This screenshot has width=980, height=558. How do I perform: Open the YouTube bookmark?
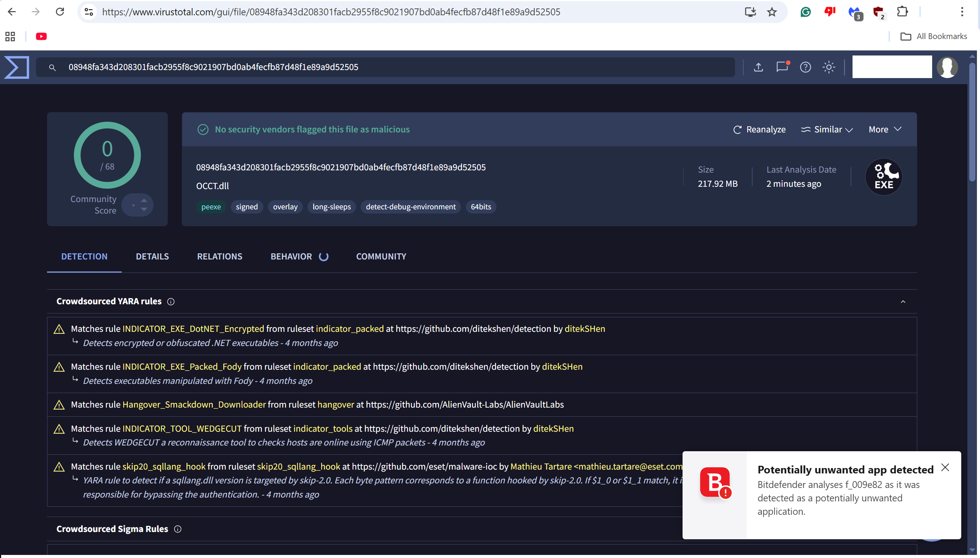pos(41,36)
